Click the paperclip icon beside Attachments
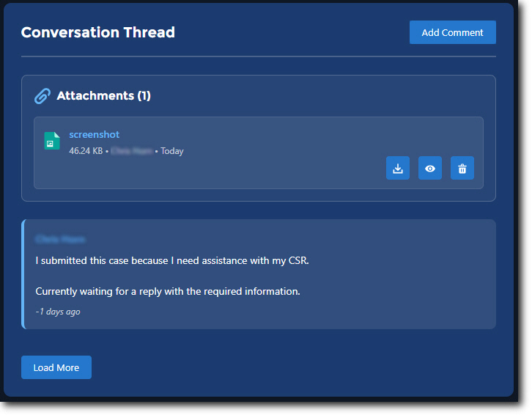This screenshot has height=415, width=532. click(43, 96)
